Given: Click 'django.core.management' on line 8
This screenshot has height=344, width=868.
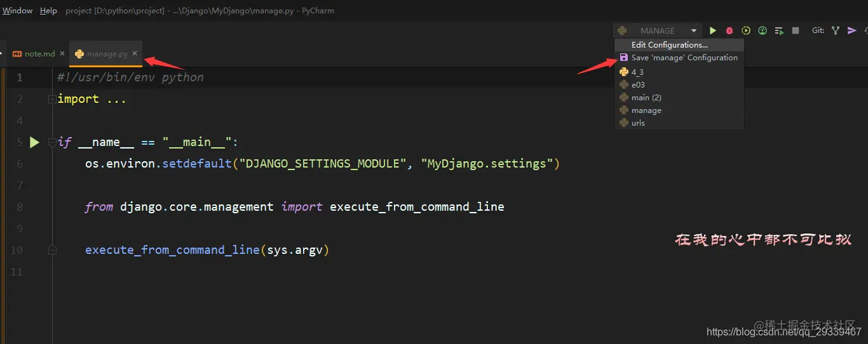Looking at the screenshot, I should point(197,207).
